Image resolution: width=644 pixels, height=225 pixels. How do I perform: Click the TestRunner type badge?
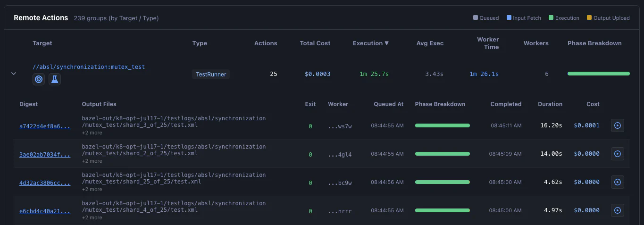(211, 74)
